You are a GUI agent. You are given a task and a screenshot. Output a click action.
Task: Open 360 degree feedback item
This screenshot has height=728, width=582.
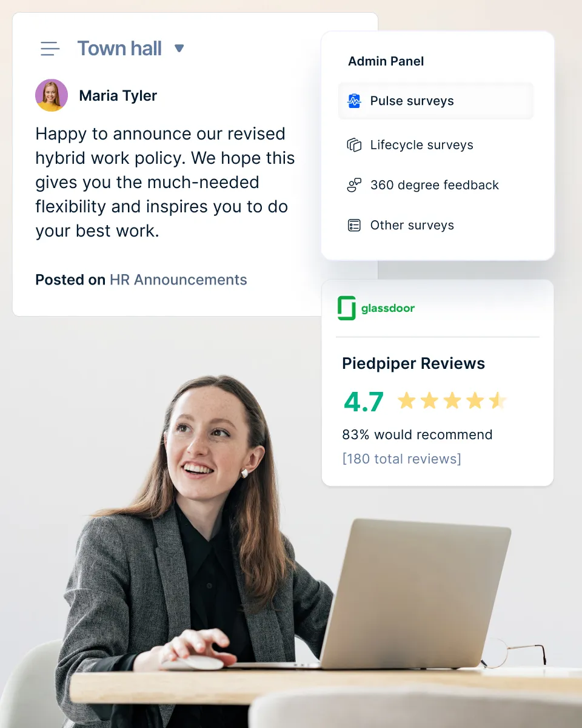[x=436, y=185]
